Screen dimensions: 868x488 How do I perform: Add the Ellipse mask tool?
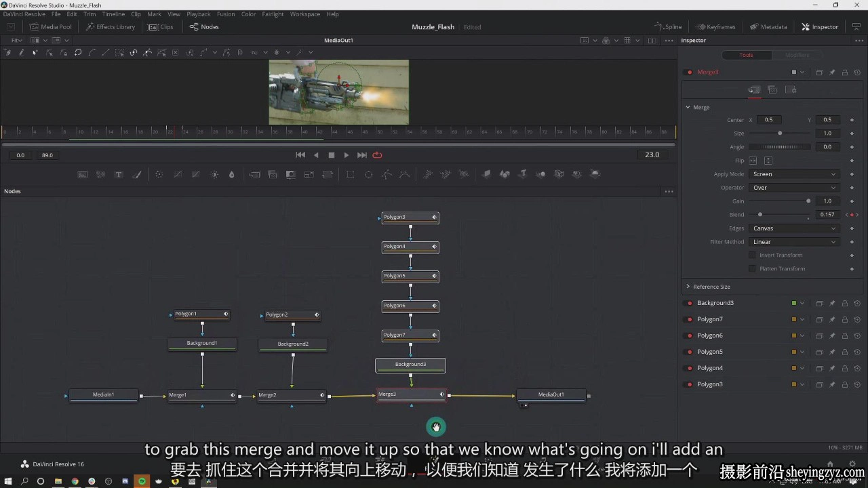point(369,174)
